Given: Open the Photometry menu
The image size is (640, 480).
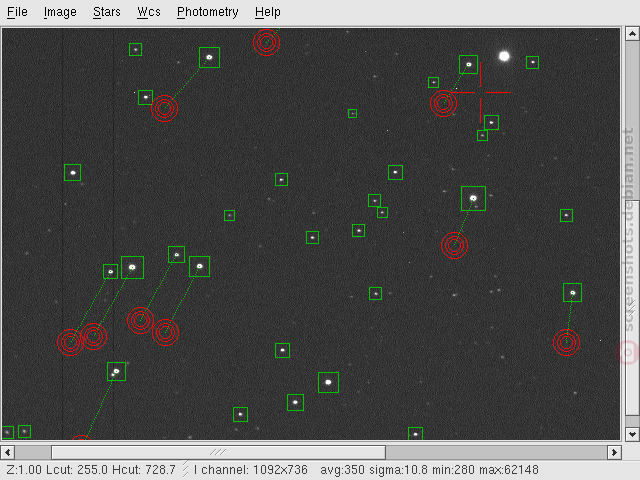Looking at the screenshot, I should coord(207,12).
